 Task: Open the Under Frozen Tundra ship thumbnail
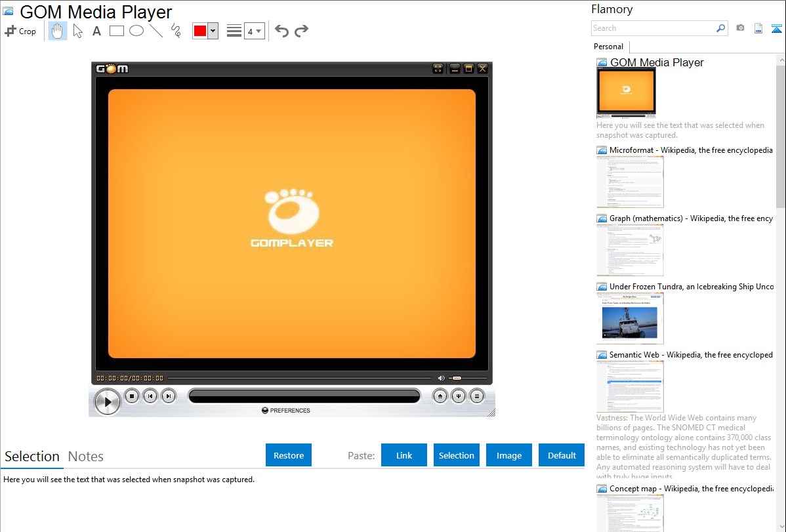coord(630,318)
